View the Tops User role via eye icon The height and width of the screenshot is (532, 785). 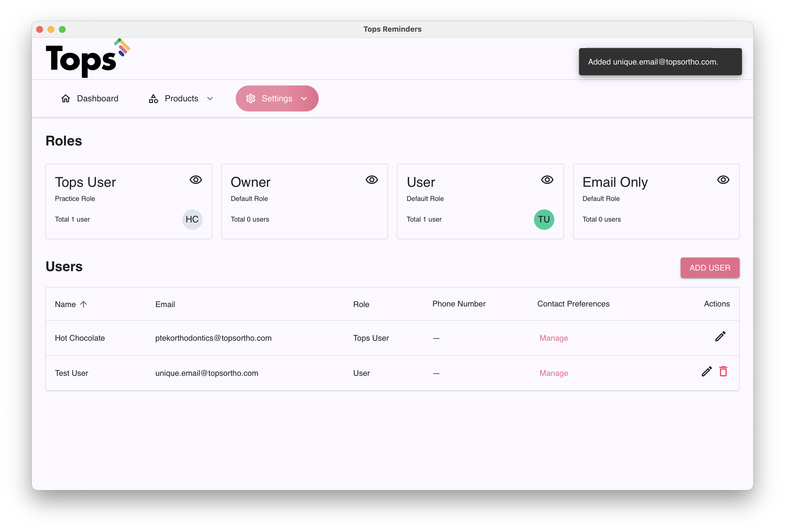(x=196, y=180)
